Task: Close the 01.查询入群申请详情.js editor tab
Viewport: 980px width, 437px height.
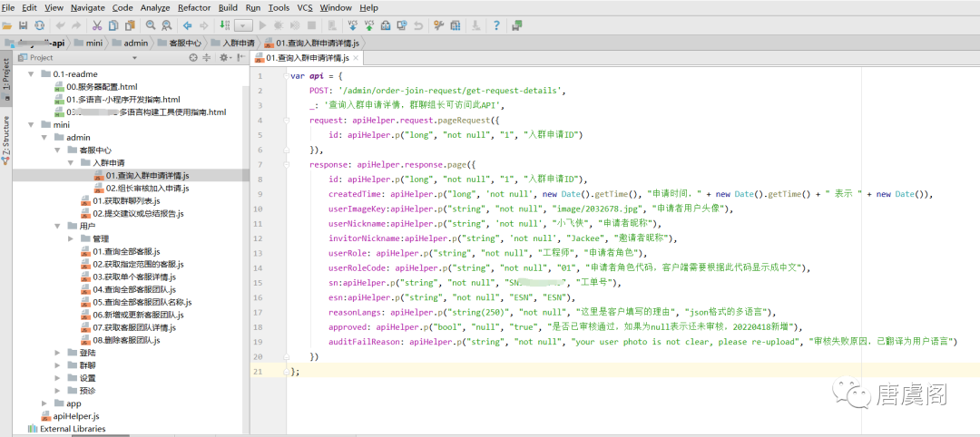Action: (355, 58)
